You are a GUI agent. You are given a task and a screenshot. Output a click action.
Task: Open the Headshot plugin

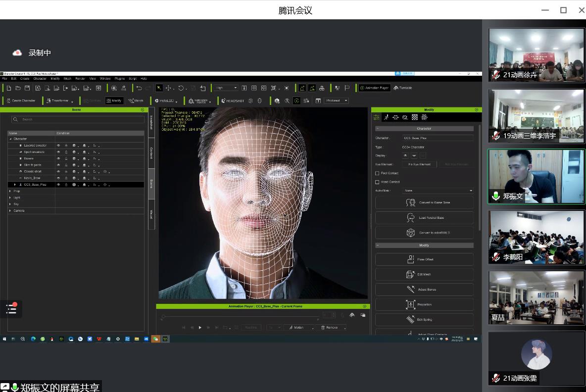[233, 100]
